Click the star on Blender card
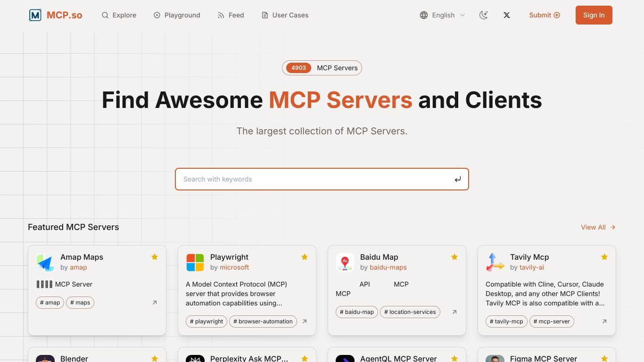The image size is (644, 362). click(x=155, y=359)
